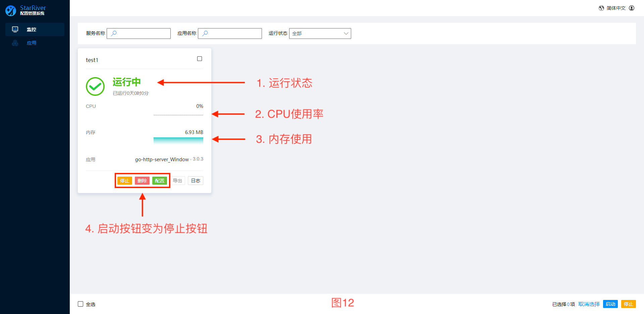Viewport: 644px width, 314px height.
Task: Click the 应用 cubes icon in sidebar
Action: click(15, 43)
